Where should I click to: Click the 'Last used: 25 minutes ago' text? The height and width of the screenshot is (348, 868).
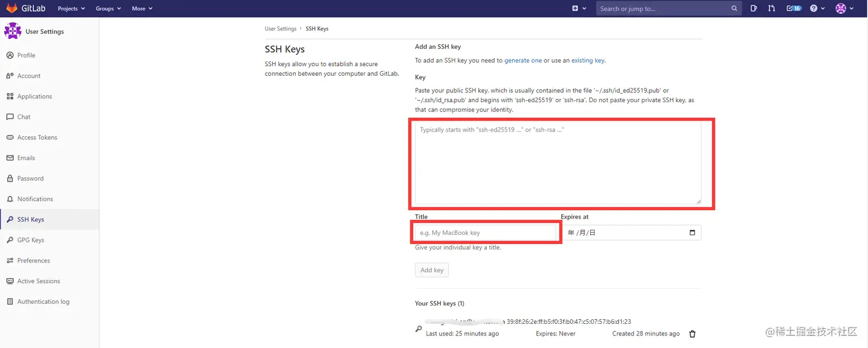click(462, 334)
